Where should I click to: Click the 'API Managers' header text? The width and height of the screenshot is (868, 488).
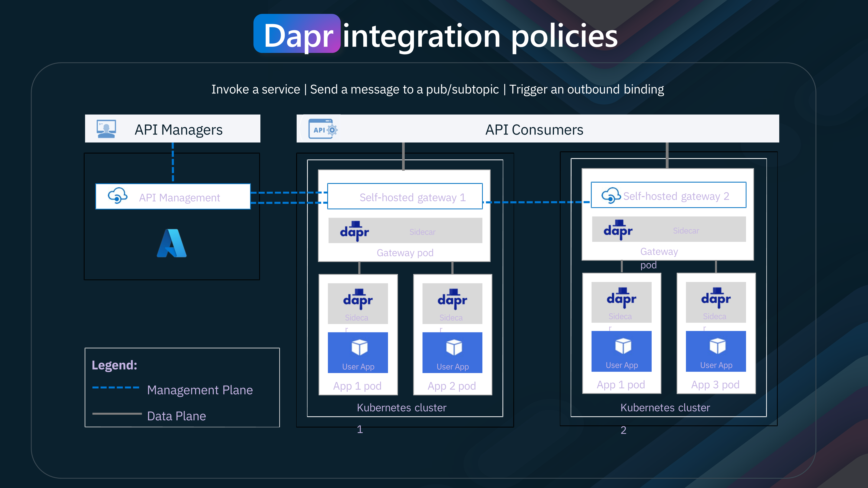coord(179,130)
